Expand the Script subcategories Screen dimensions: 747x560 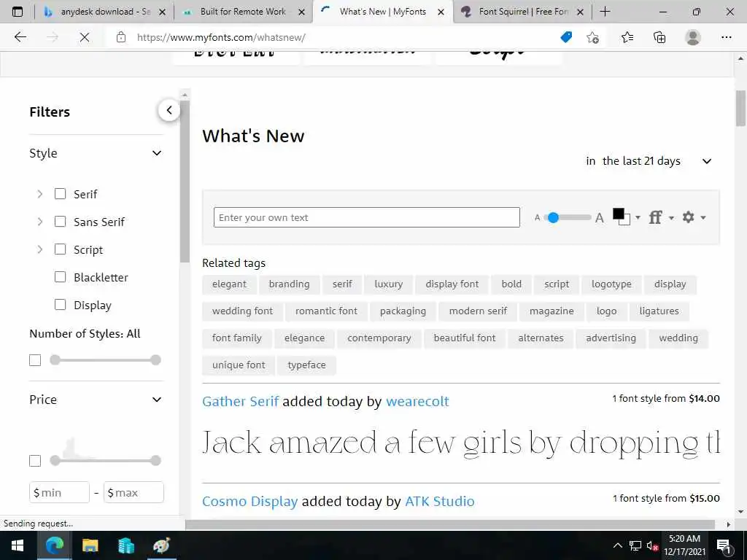(x=40, y=249)
